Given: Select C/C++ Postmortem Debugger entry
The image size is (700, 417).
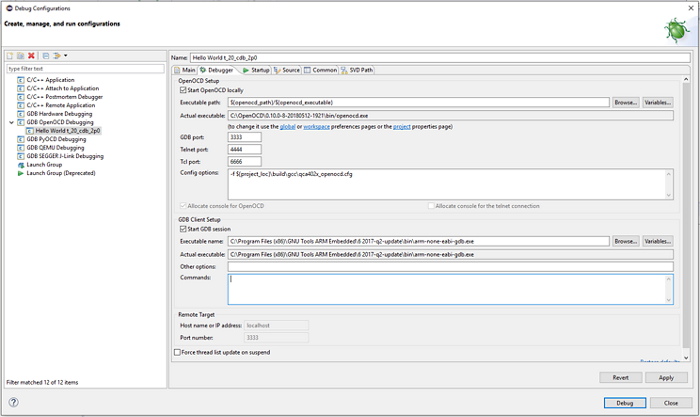Looking at the screenshot, I should point(65,97).
